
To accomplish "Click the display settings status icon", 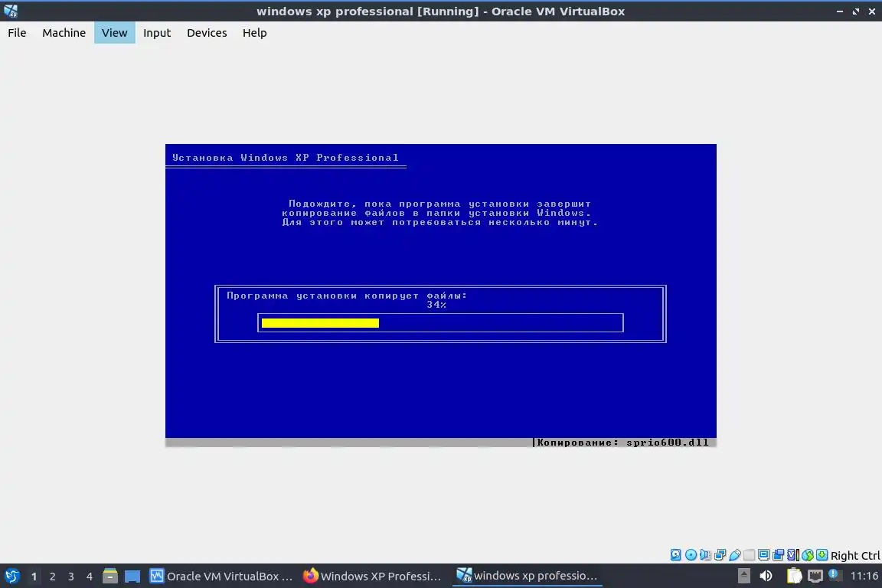I will (x=764, y=555).
